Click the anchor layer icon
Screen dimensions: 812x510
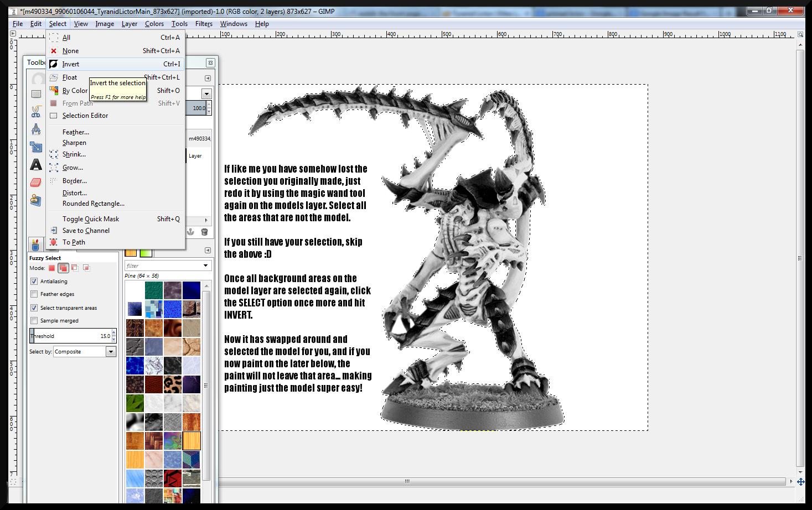(190, 232)
